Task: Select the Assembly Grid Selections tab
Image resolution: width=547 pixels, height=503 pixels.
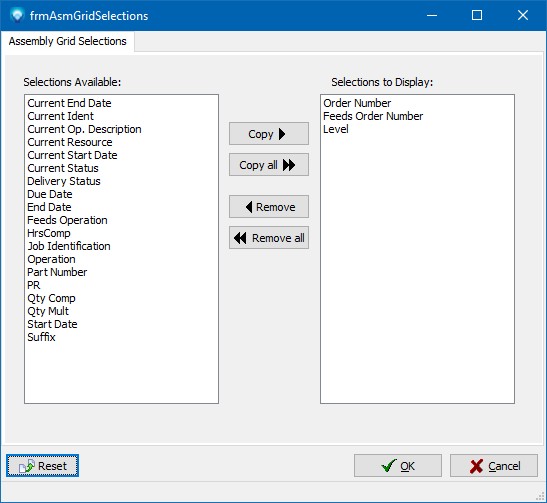Action: point(67,41)
